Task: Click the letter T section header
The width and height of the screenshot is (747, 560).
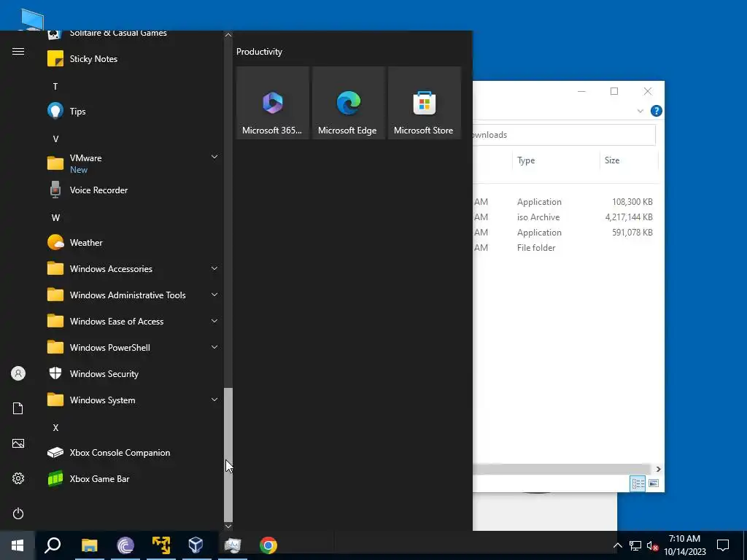Action: point(55,87)
